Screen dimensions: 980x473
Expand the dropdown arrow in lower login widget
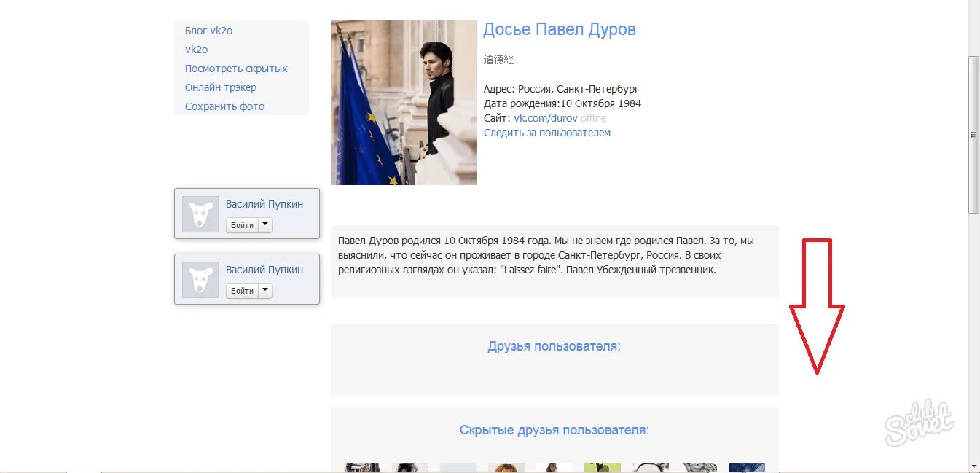coord(265,291)
